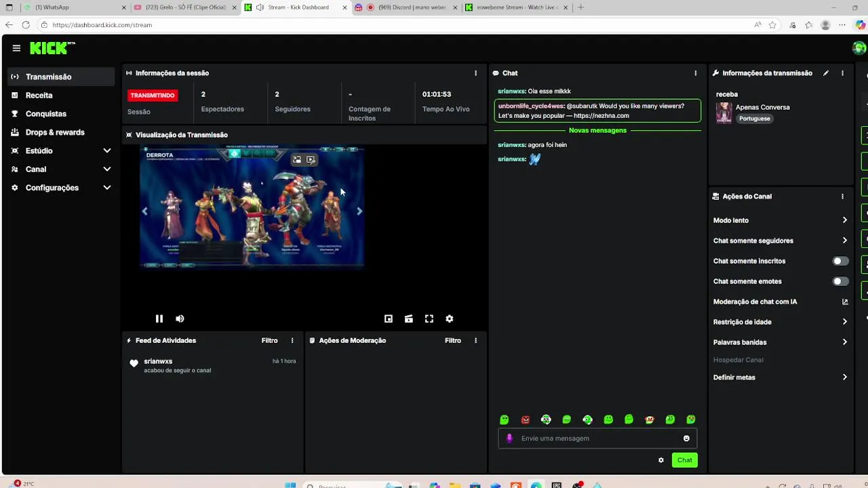Click the Novas mensagens divider link

click(597, 130)
